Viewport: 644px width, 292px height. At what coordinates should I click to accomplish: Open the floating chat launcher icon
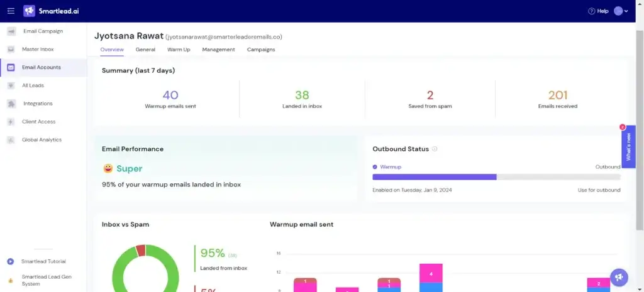click(x=619, y=277)
